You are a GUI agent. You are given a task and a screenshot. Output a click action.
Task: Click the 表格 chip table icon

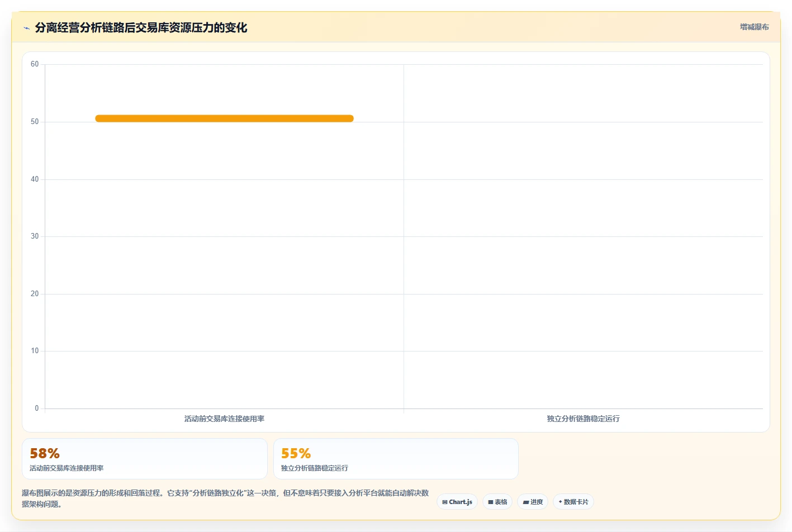click(x=491, y=502)
